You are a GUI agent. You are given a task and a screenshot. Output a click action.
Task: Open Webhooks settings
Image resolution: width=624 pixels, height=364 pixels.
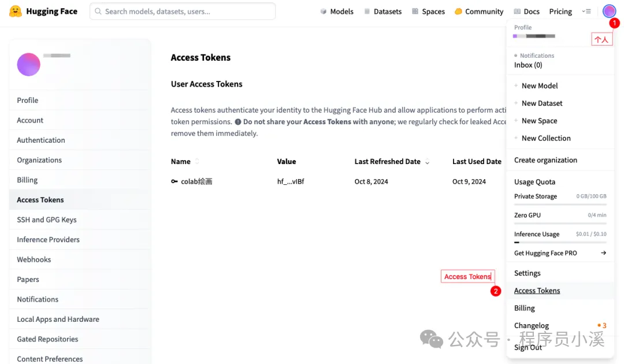coord(80,259)
